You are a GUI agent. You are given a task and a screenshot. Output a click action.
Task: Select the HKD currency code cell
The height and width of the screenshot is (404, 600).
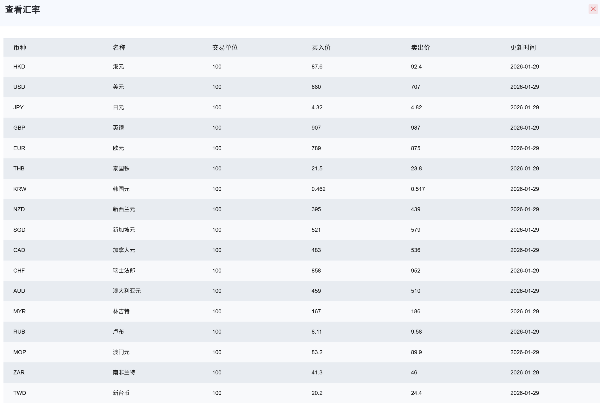19,67
